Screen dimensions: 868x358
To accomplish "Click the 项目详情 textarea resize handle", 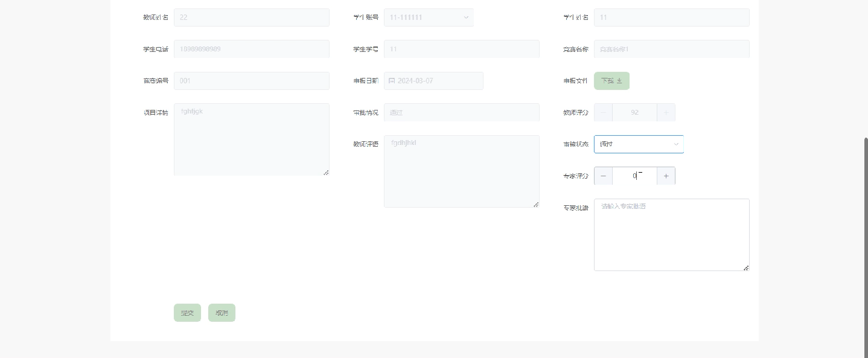I will pos(326,172).
